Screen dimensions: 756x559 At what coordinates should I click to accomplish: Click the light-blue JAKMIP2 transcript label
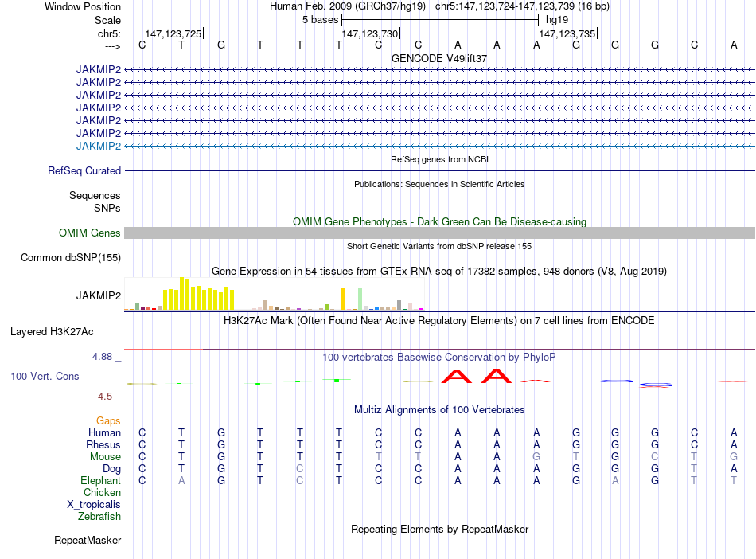(x=99, y=146)
